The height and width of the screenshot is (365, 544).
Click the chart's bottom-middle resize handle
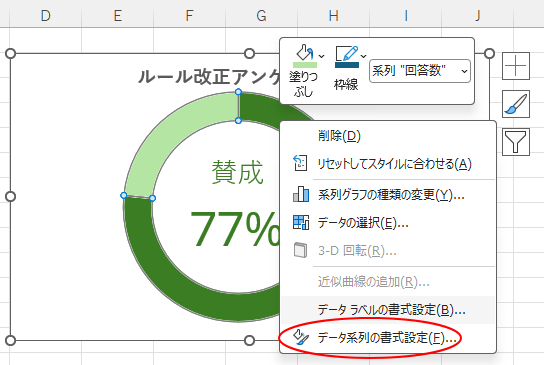click(x=249, y=340)
